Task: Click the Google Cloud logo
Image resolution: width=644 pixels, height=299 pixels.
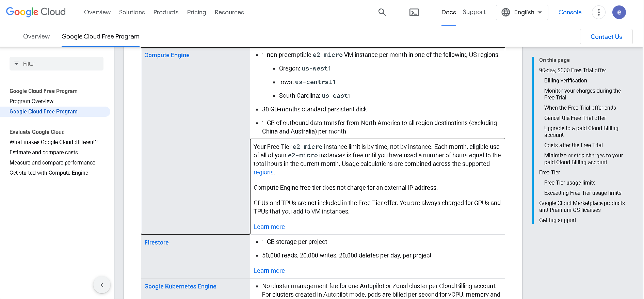Action: [x=36, y=12]
